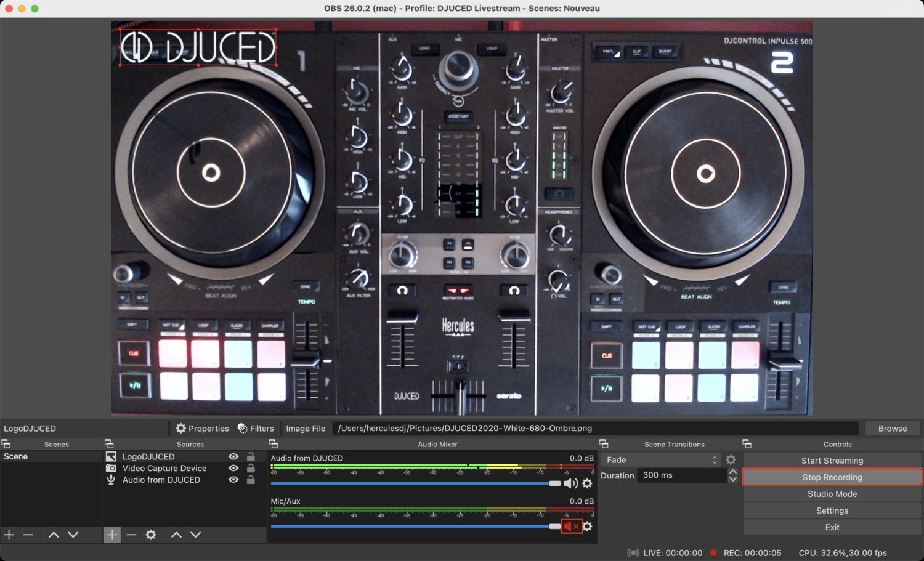Screen dimensions: 924x561
Task: Move LogoDJUCED up with the arrow icon
Action: click(x=176, y=535)
